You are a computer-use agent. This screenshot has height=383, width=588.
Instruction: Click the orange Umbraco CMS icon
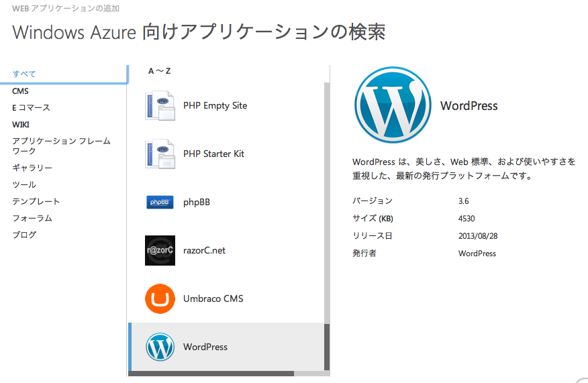[160, 298]
